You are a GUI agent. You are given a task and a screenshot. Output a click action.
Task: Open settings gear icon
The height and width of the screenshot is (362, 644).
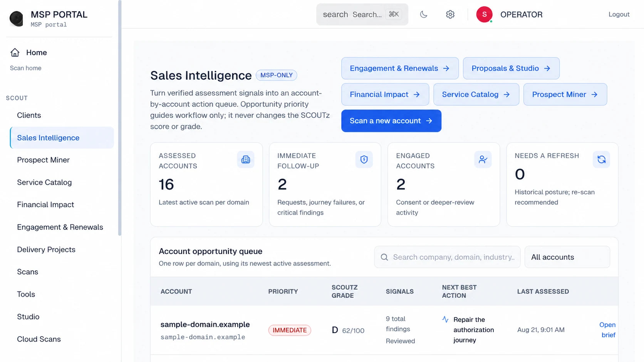click(450, 14)
